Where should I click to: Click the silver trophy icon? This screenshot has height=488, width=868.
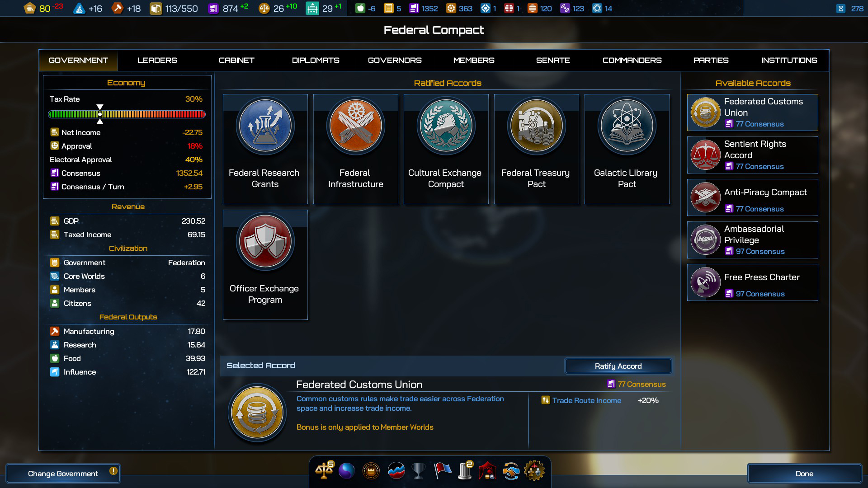pos(419,471)
